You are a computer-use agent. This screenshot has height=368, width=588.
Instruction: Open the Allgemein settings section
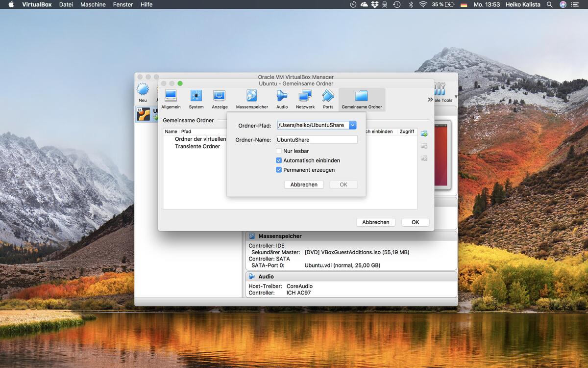click(171, 99)
